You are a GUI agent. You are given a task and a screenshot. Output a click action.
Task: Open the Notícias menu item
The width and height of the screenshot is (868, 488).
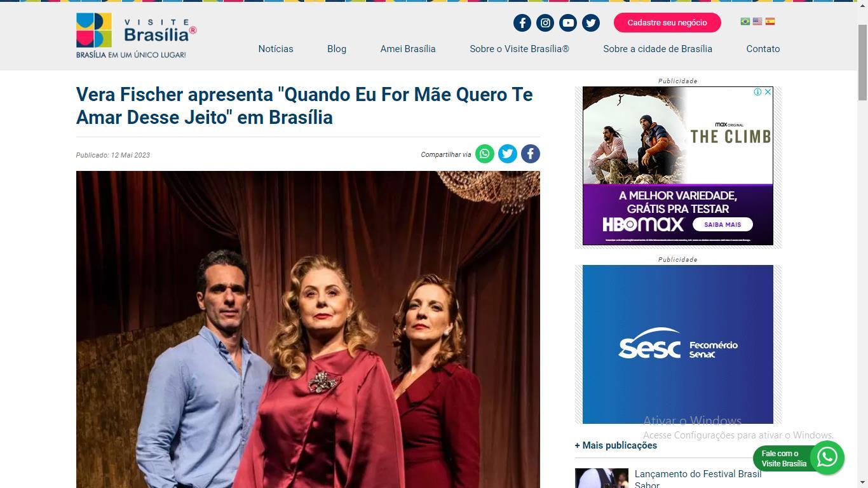click(276, 49)
